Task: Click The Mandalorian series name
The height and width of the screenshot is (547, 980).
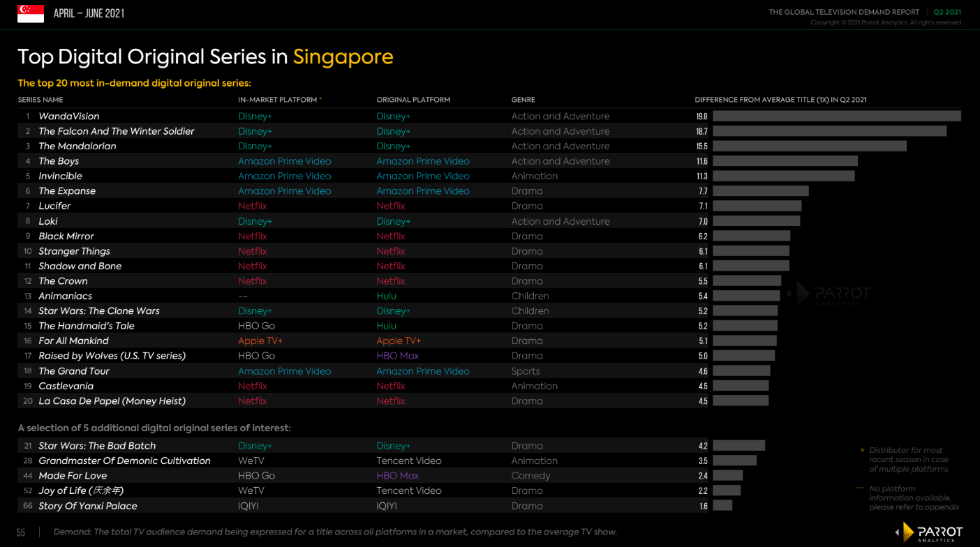Action: click(x=77, y=147)
